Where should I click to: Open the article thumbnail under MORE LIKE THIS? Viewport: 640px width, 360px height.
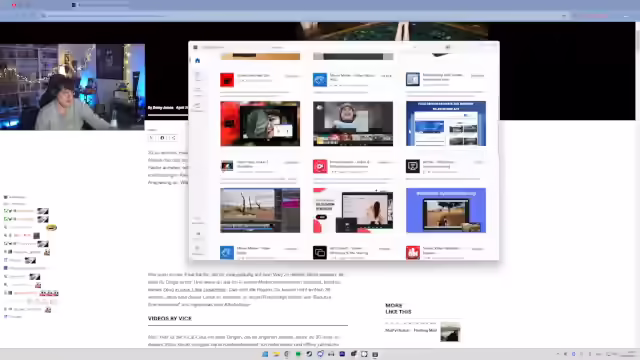pyautogui.click(x=450, y=332)
